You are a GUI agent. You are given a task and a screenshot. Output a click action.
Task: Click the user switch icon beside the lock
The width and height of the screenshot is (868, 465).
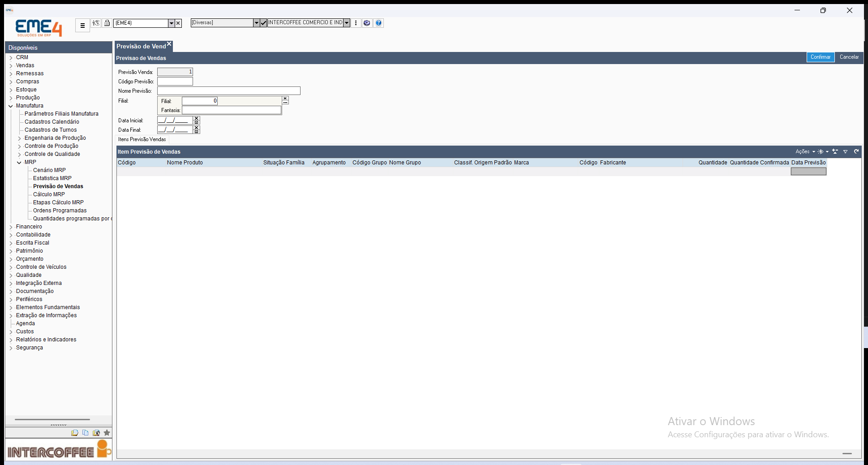[x=96, y=23]
